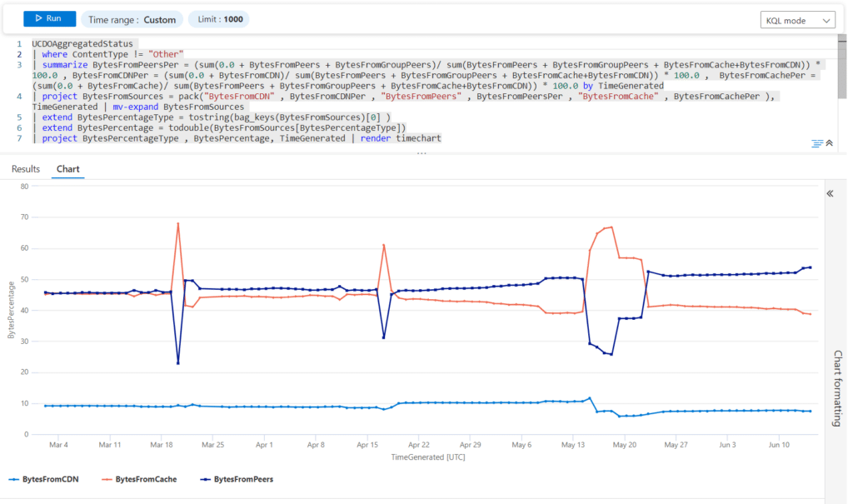This screenshot has height=504, width=853.
Task: Click the TimeGenerated [UTC] axis title
Action: pos(428,457)
